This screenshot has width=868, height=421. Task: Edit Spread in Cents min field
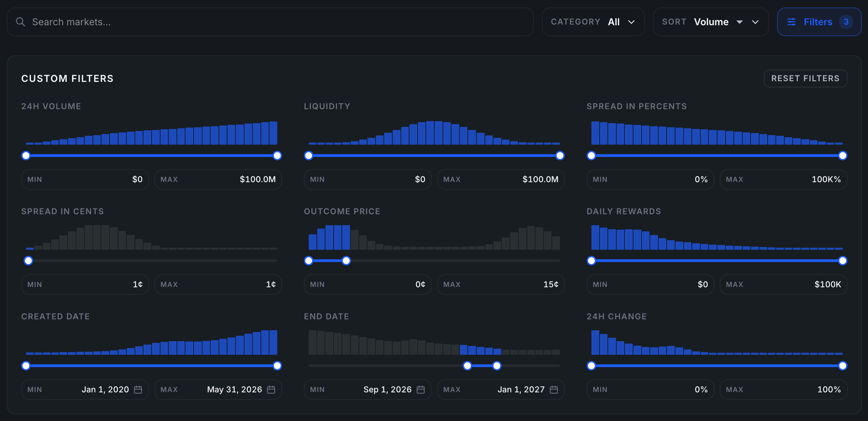click(x=85, y=285)
